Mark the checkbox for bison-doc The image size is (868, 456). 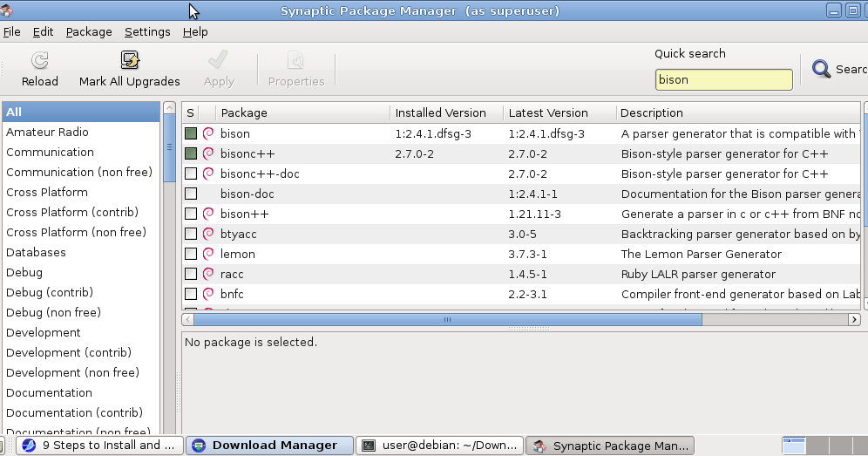191,194
